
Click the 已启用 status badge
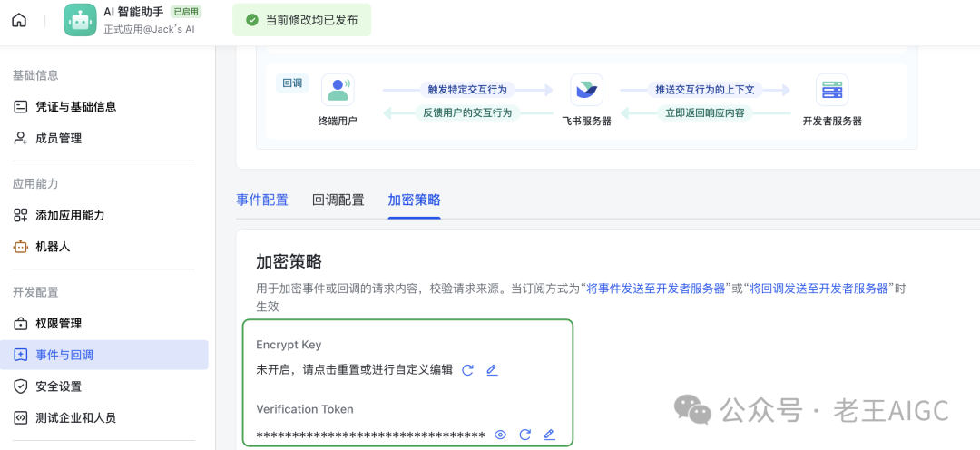click(x=186, y=11)
